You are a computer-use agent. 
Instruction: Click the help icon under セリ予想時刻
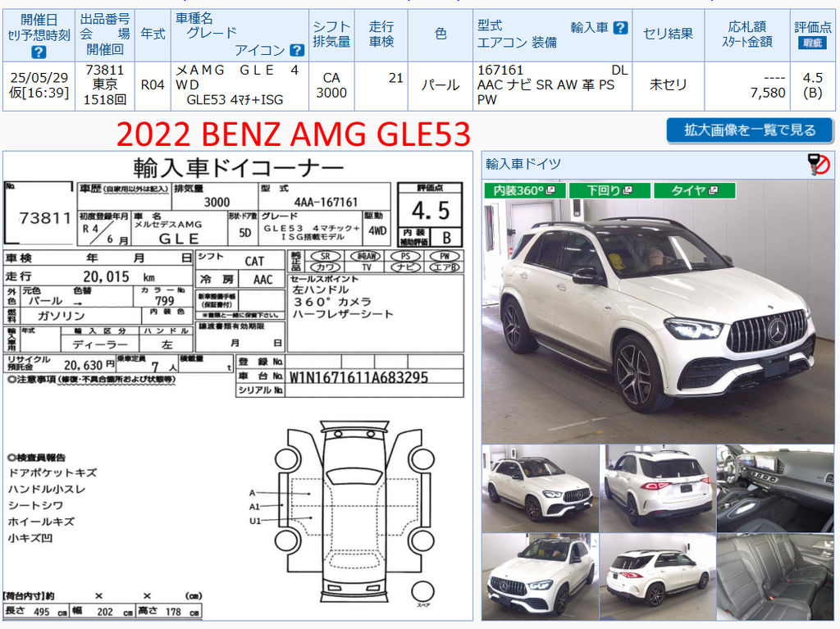pyautogui.click(x=39, y=52)
